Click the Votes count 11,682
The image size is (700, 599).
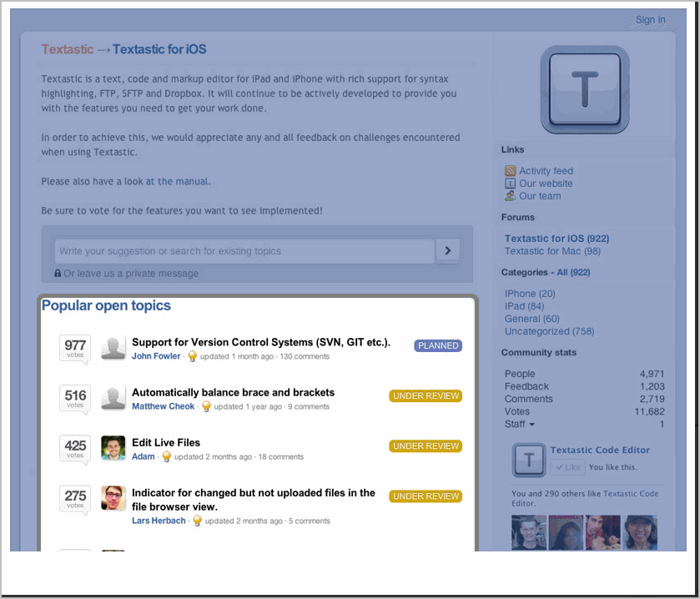tap(650, 411)
